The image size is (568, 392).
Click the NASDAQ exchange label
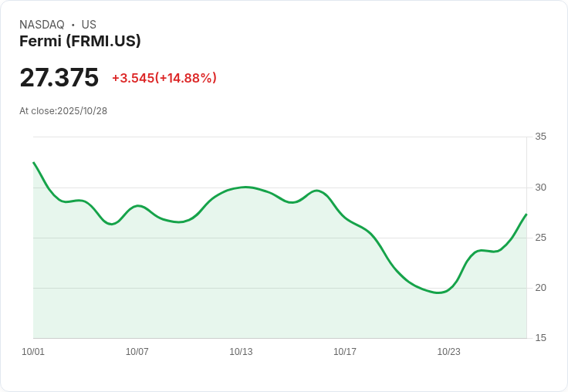42,25
